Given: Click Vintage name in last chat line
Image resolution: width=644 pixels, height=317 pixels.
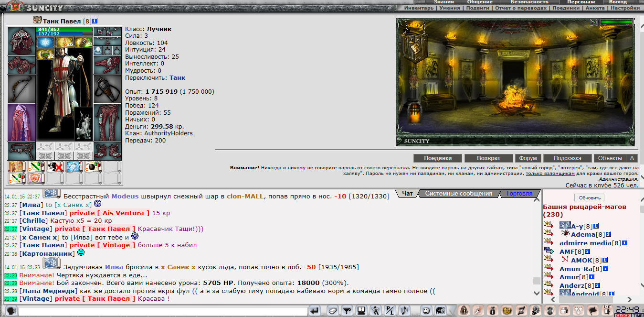Looking at the screenshot, I should tap(36, 299).
